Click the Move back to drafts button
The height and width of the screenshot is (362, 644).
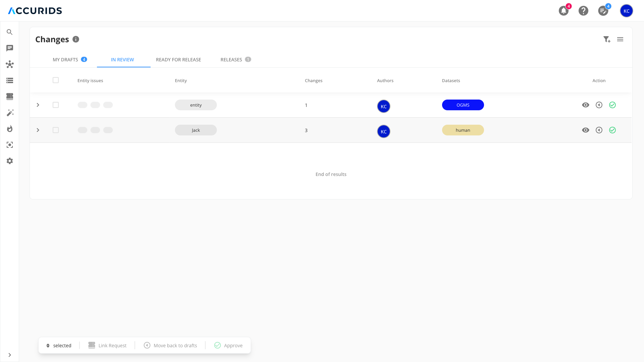coord(170,345)
